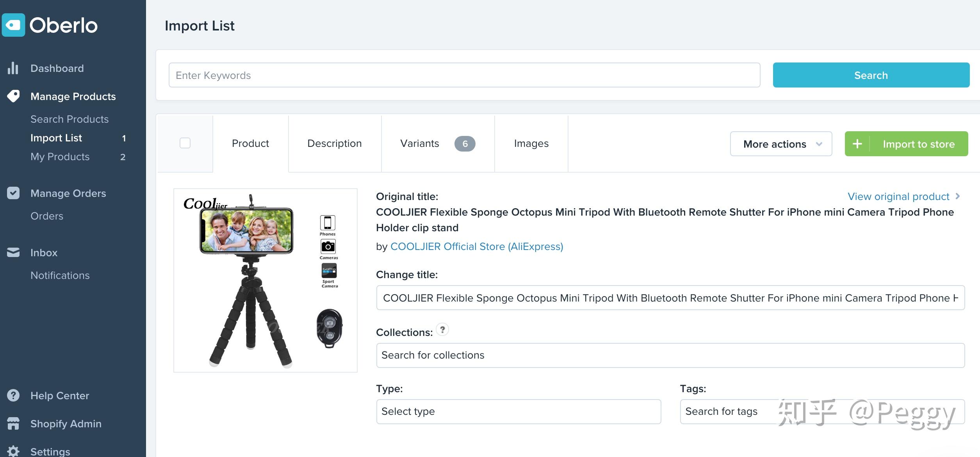Tick the product selection checkbox

pyautogui.click(x=185, y=143)
